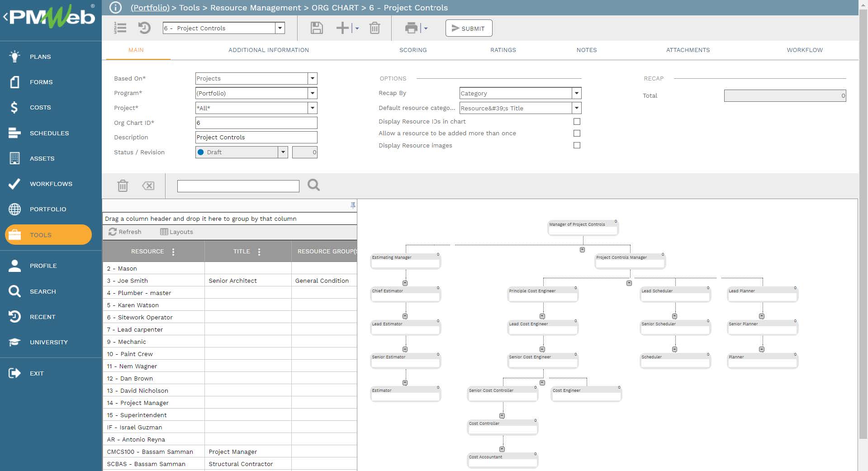Click the printer icon
Viewport: 868px width, 471px height.
(412, 28)
